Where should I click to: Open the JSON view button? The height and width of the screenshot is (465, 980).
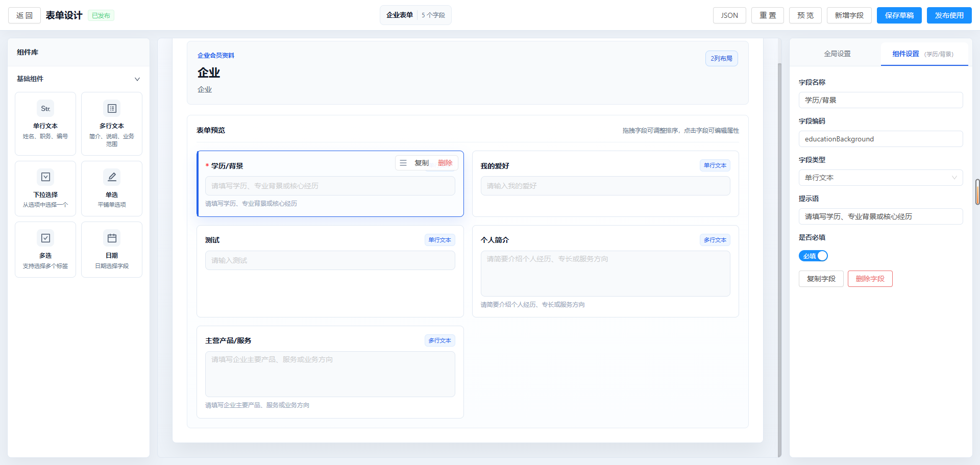pyautogui.click(x=729, y=15)
